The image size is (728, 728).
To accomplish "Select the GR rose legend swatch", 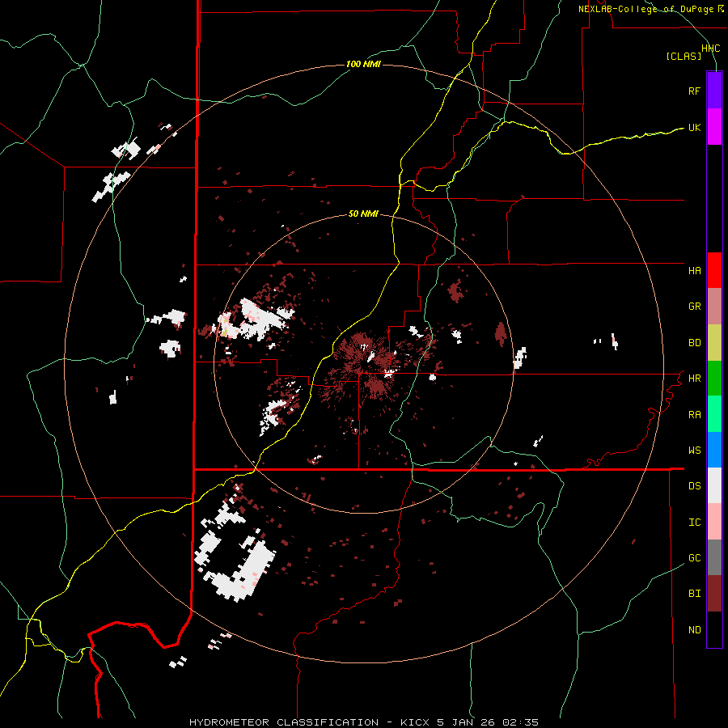I will click(x=714, y=307).
